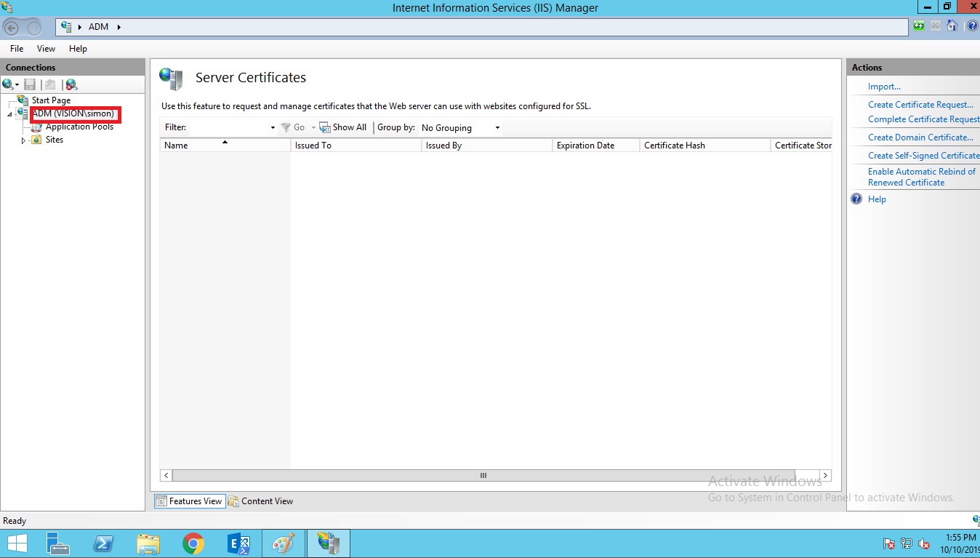980x558 pixels.
Task: Open the dropdown arrow after ADM in the address bar
Action: click(x=119, y=27)
